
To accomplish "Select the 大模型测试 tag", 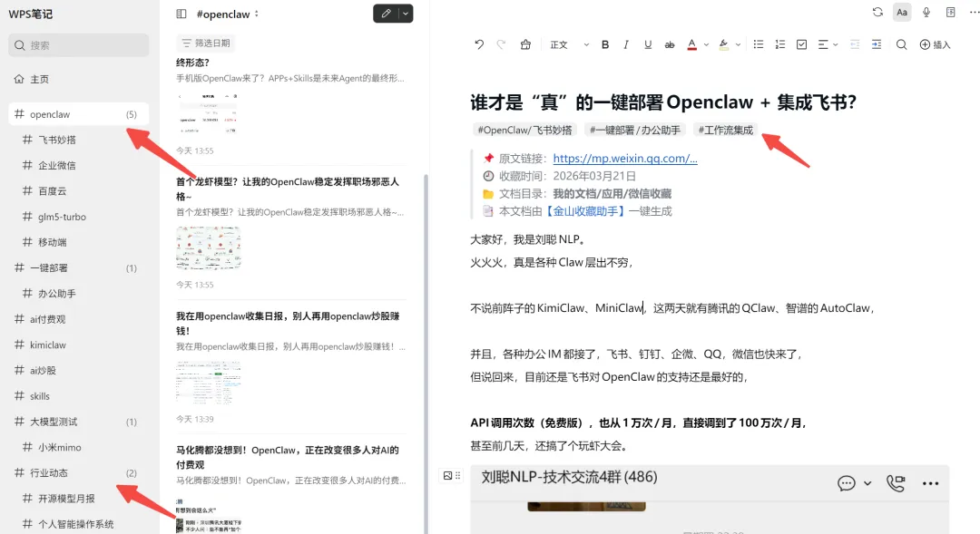I will [79, 422].
